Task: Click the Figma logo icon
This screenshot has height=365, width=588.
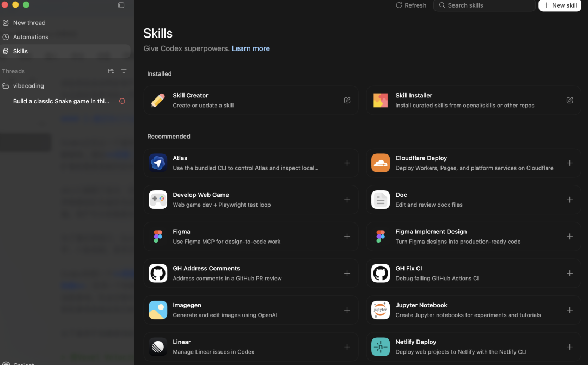Action: click(x=158, y=237)
